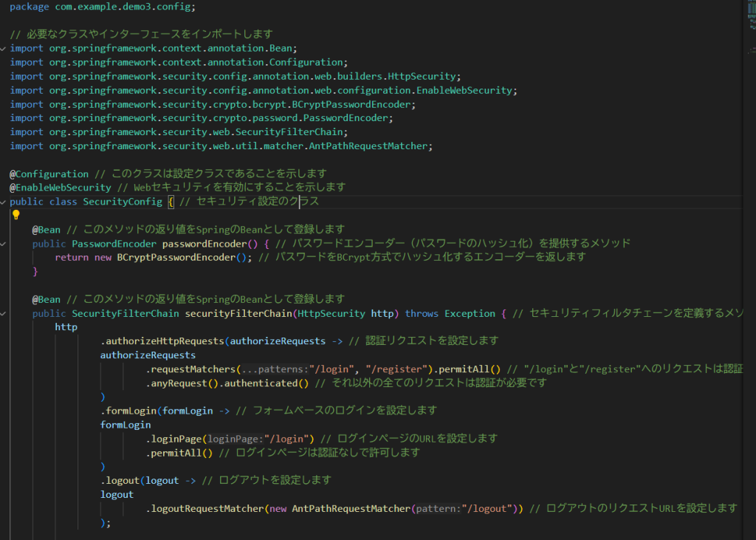Click the @EnableWebSecurity annotation

(x=60, y=188)
